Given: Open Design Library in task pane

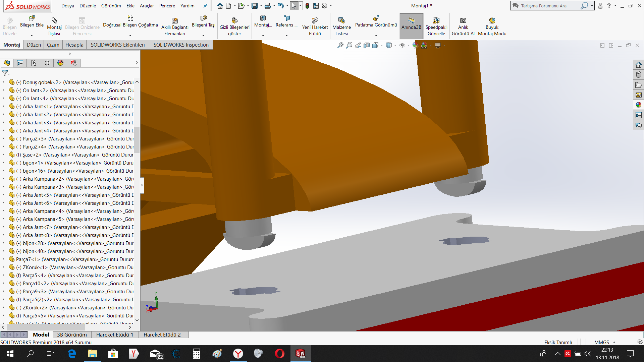Looking at the screenshot, I should point(638,75).
